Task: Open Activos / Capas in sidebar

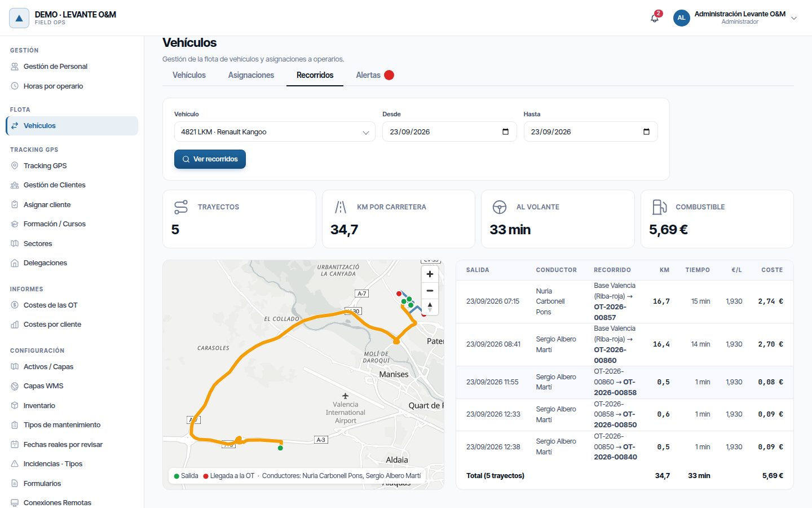Action: [x=72, y=367]
